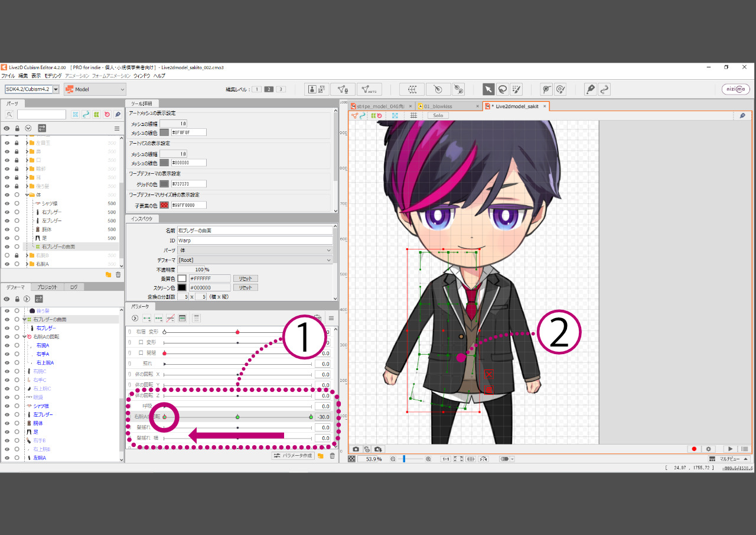This screenshot has width=756, height=535.
Task: Click the nizima logo button
Action: pyautogui.click(x=736, y=89)
